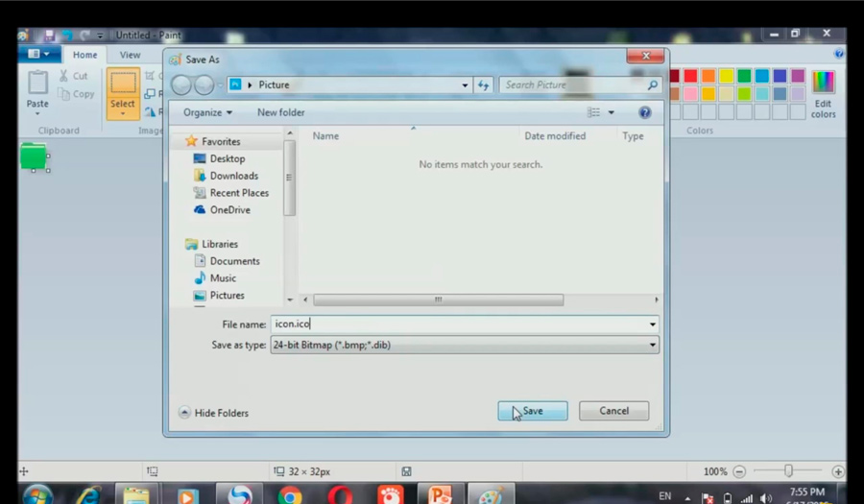Click the refresh button next to address bar

tap(483, 84)
